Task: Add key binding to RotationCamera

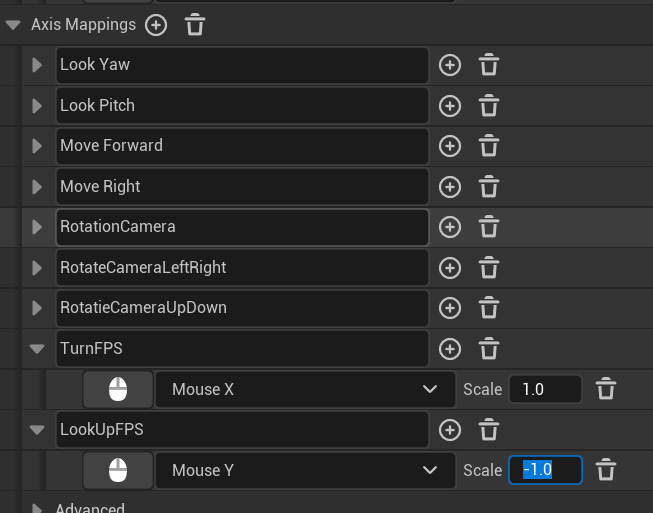Action: (450, 227)
